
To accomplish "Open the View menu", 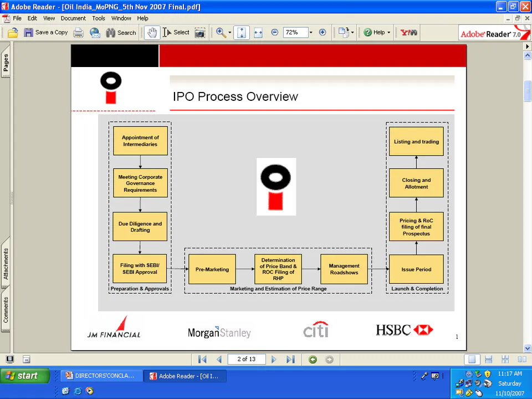I will pyautogui.click(x=49, y=18).
